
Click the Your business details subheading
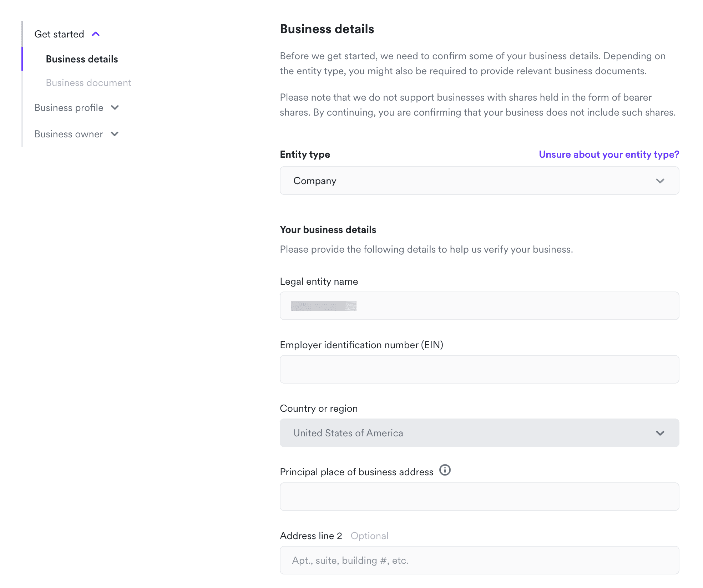328,230
